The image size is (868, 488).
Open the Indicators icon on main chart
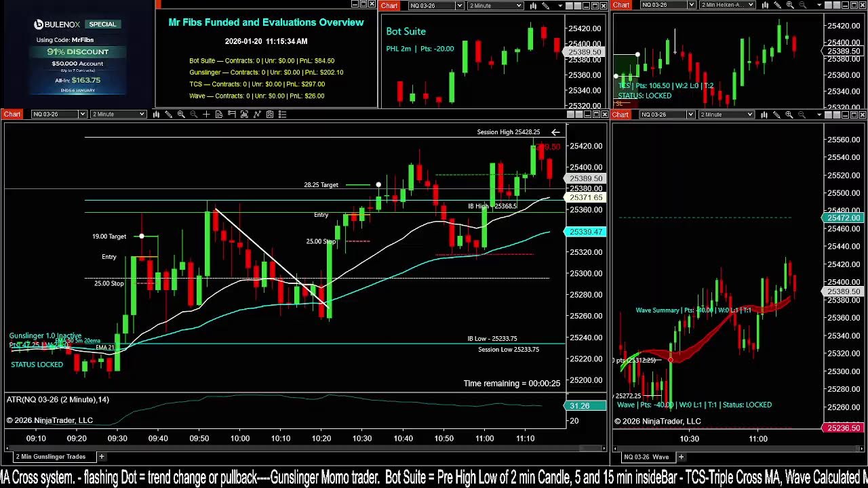(244, 114)
